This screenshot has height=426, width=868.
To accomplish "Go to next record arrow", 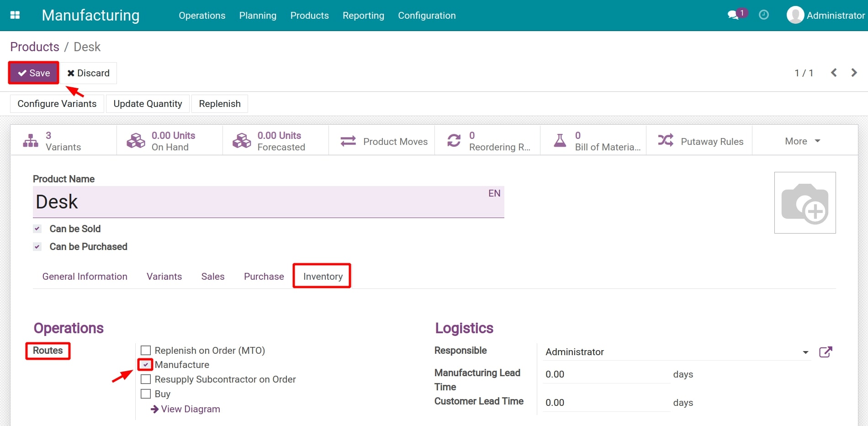I will [854, 73].
